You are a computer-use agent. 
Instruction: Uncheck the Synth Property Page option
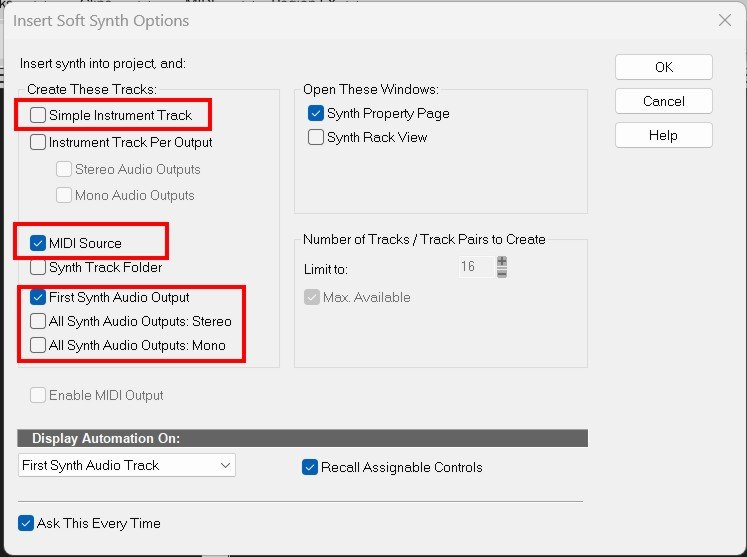[316, 113]
